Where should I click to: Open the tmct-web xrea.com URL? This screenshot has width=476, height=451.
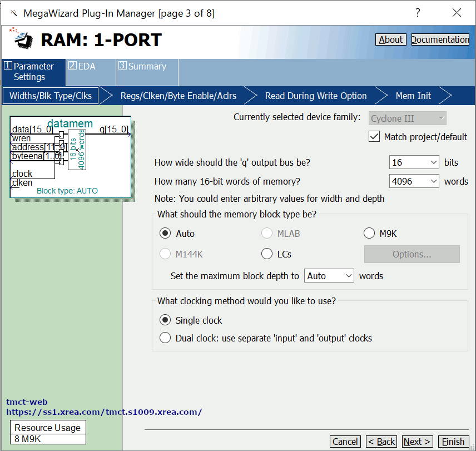pyautogui.click(x=104, y=412)
